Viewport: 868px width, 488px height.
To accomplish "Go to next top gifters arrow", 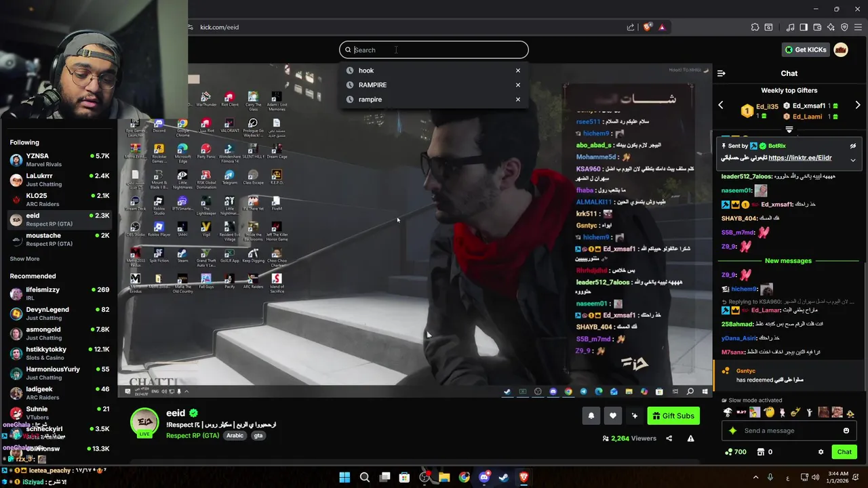I will (858, 106).
